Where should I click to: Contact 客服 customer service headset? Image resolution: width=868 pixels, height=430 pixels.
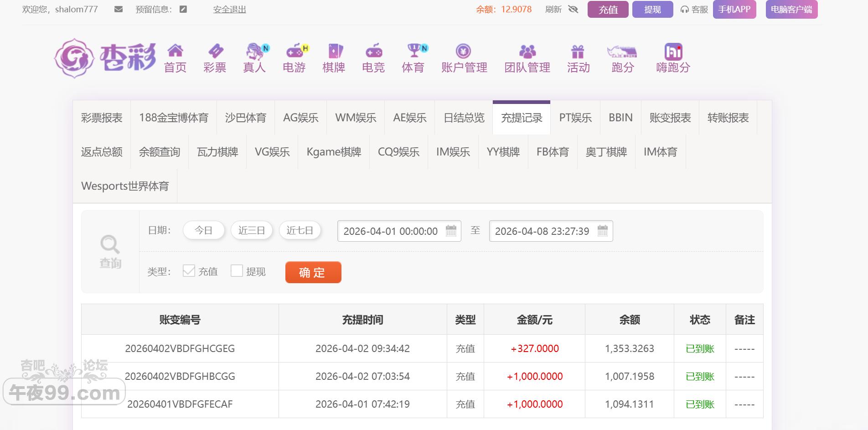point(694,10)
